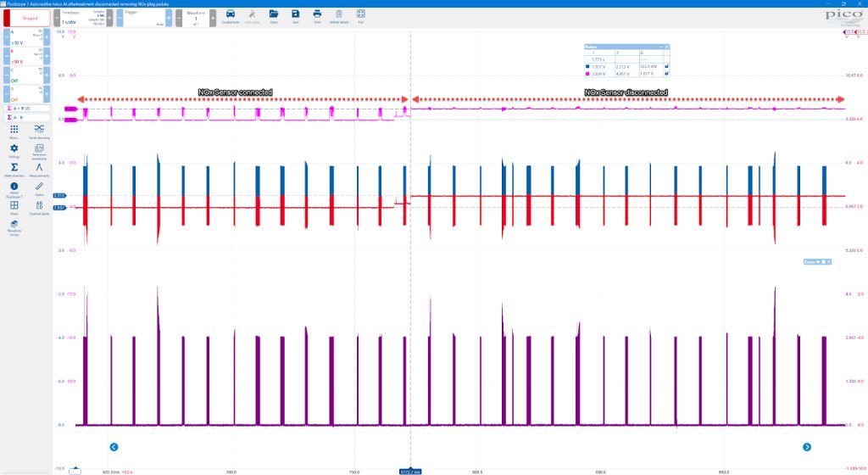Open the Math channels sigma icon

(14, 169)
